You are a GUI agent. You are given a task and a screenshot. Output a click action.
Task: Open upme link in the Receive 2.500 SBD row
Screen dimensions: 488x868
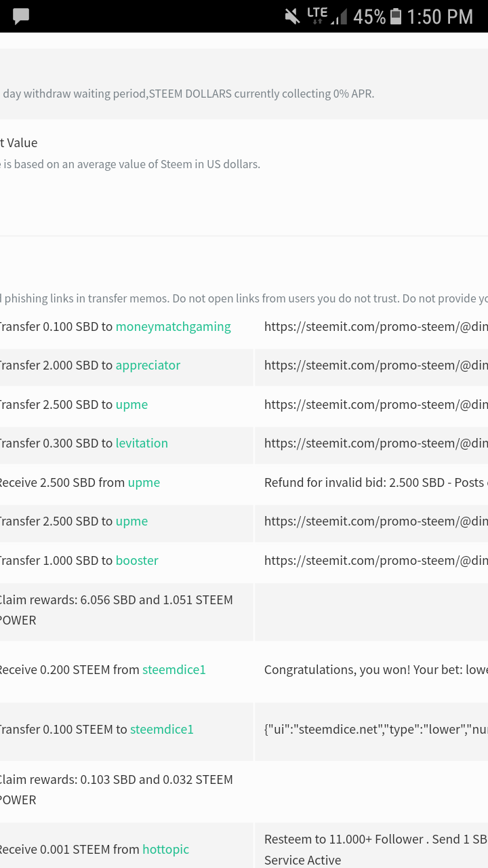pos(144,483)
